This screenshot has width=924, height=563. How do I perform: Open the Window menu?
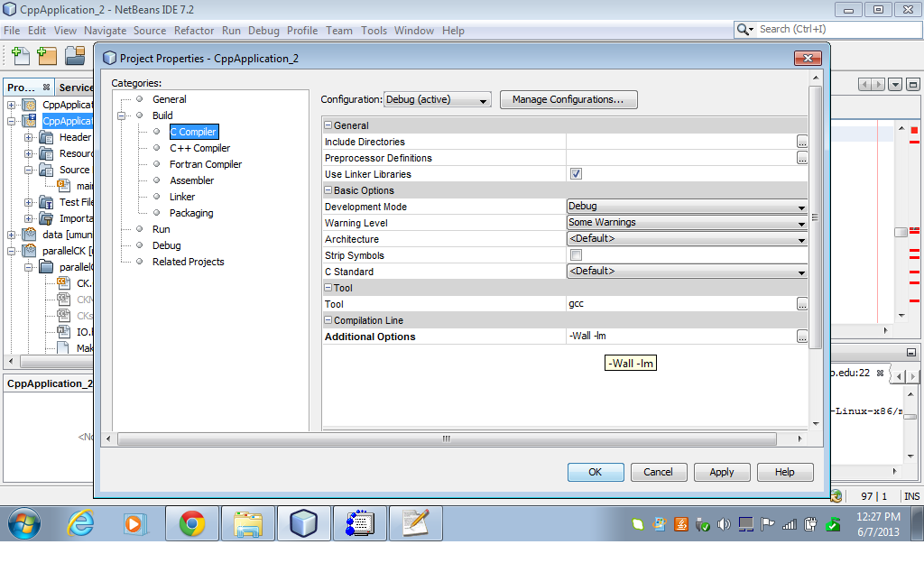click(x=413, y=31)
